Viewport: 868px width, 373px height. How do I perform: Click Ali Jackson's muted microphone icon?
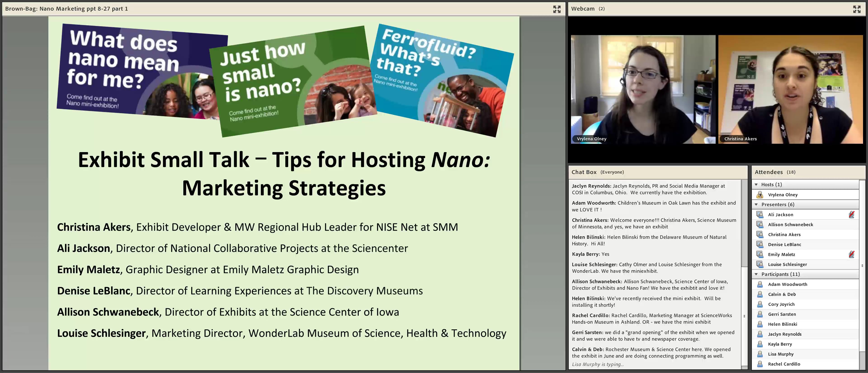point(851,215)
